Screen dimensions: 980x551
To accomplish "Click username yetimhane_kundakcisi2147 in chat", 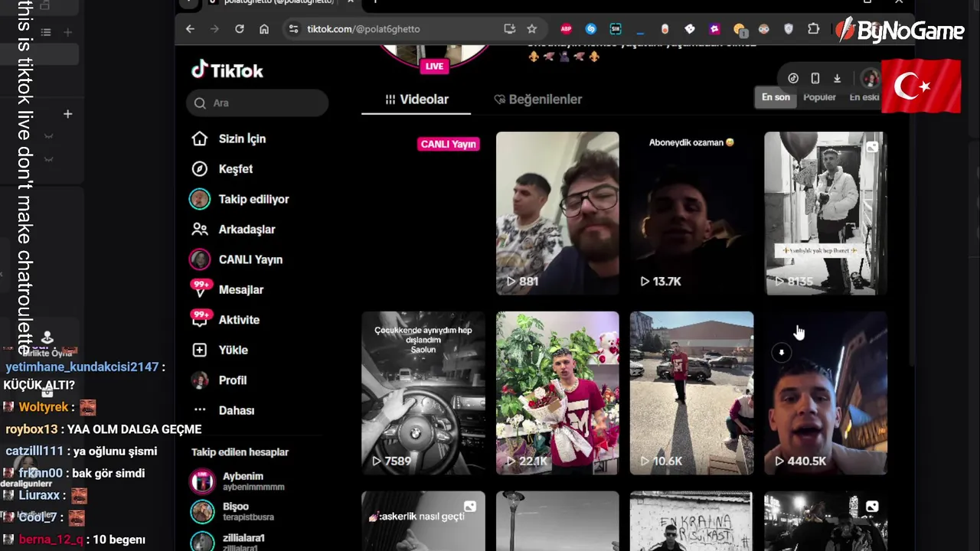I will coord(82,367).
